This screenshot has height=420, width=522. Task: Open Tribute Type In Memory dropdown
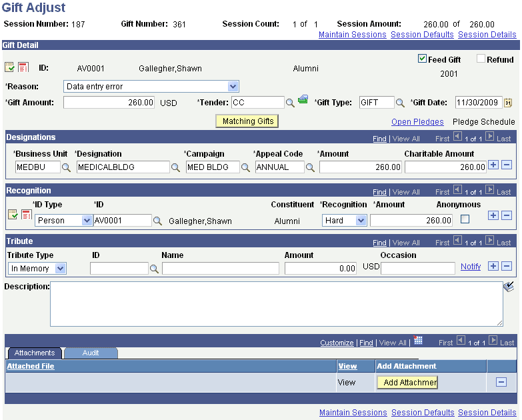[37, 268]
